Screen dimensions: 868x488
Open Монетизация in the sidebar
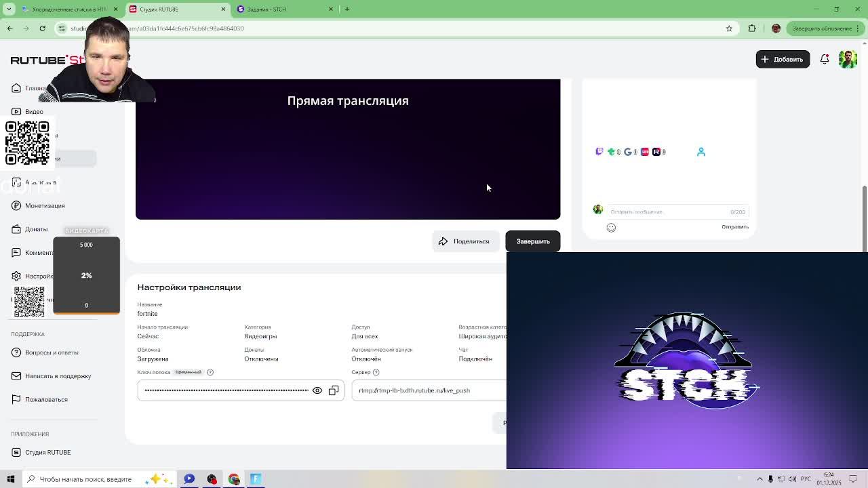coord(45,206)
